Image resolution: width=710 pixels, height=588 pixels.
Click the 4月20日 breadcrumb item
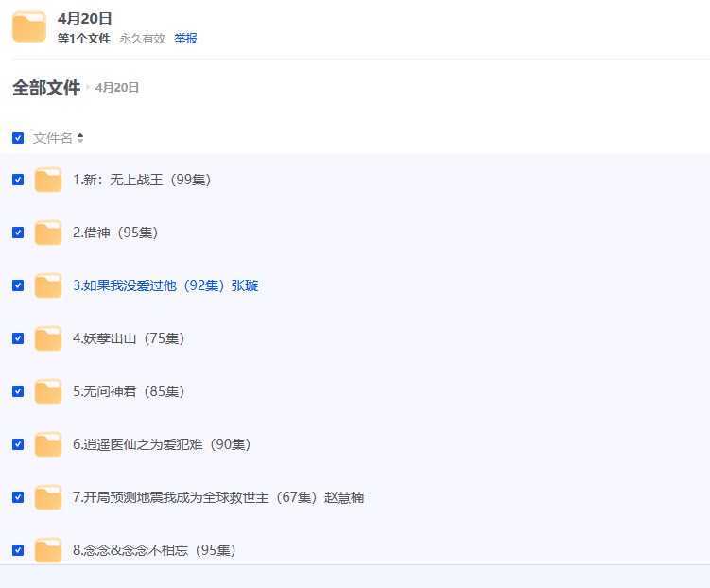click(117, 88)
